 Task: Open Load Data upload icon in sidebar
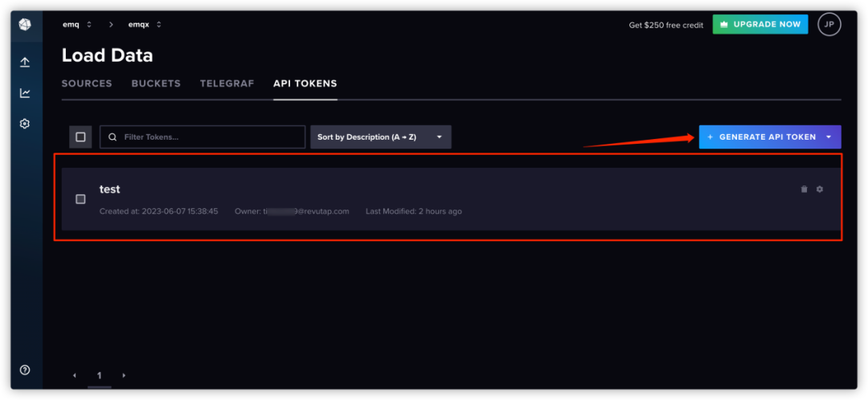click(25, 62)
